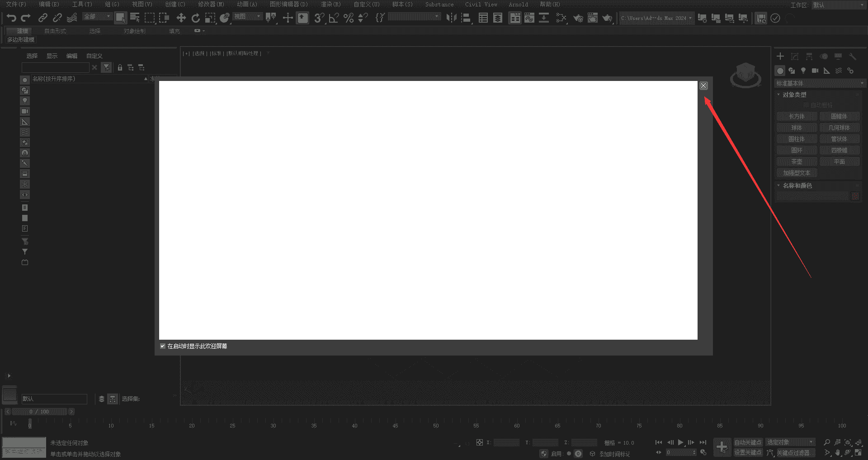The height and width of the screenshot is (460, 868).
Task: Activate the Select Object tool
Action: pos(120,18)
